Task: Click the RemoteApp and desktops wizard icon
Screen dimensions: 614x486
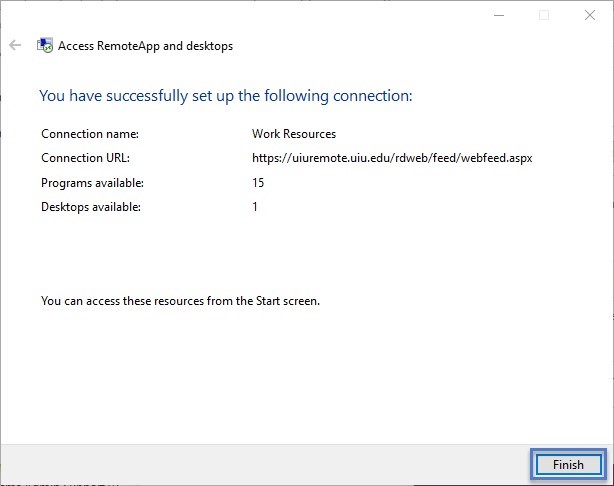Action: click(x=45, y=45)
